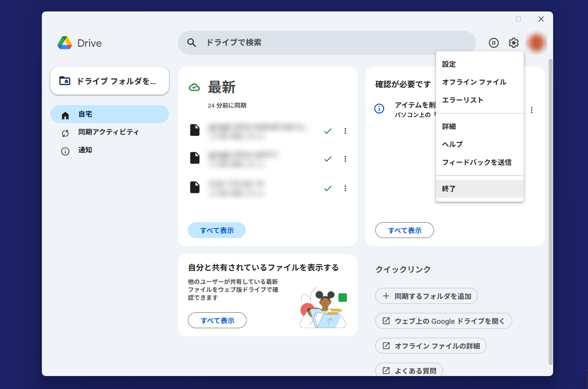The height and width of the screenshot is (389, 588).
Task: Open 通知 in the sidebar
Action: point(85,150)
